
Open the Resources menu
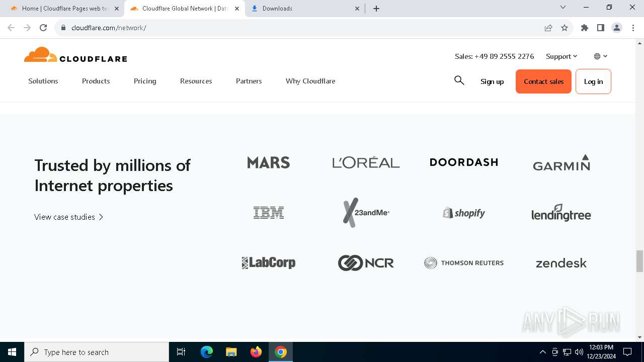click(x=196, y=81)
